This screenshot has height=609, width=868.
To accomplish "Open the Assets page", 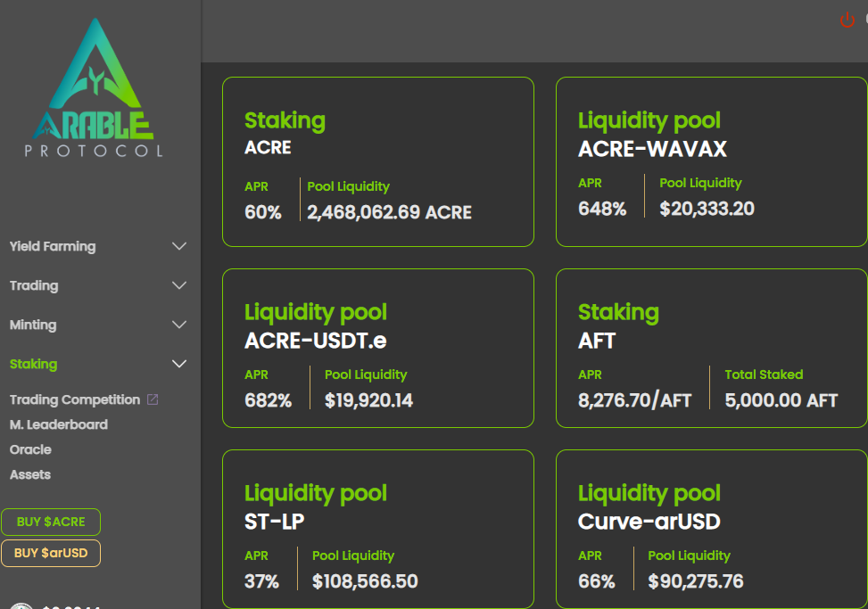I will (x=30, y=474).
